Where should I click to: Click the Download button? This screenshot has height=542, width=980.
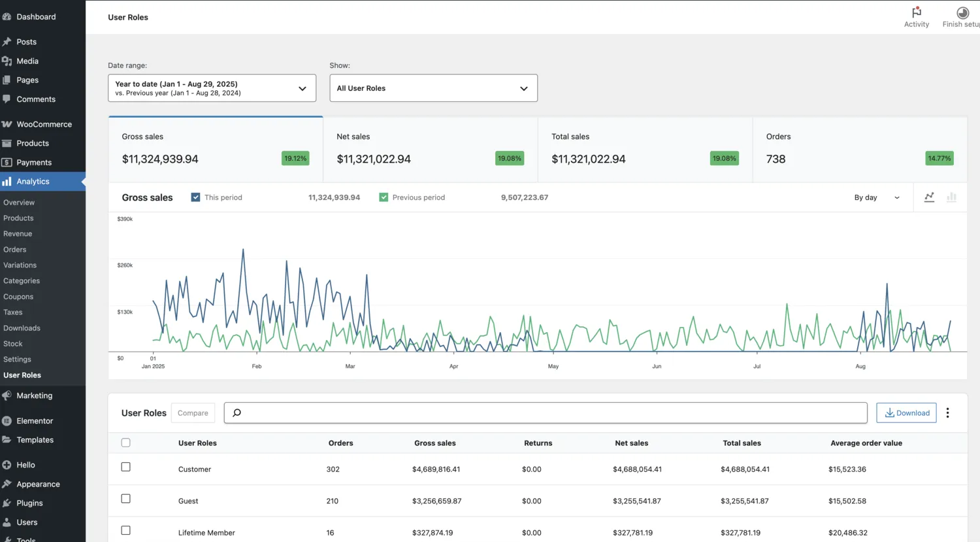pos(906,413)
